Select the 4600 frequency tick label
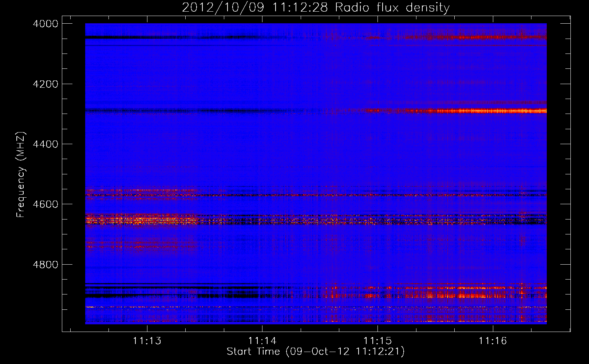 (x=46, y=204)
